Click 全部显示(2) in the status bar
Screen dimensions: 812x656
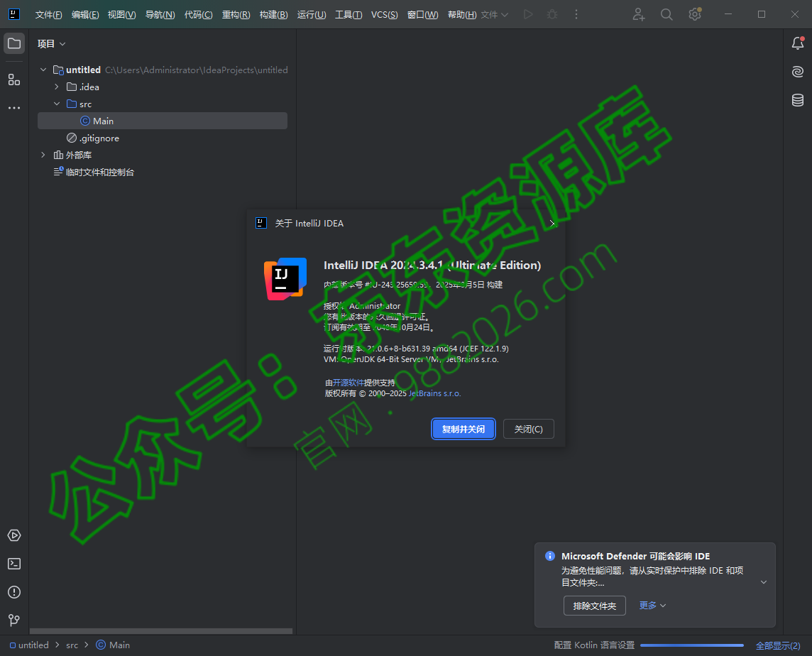pos(777,645)
